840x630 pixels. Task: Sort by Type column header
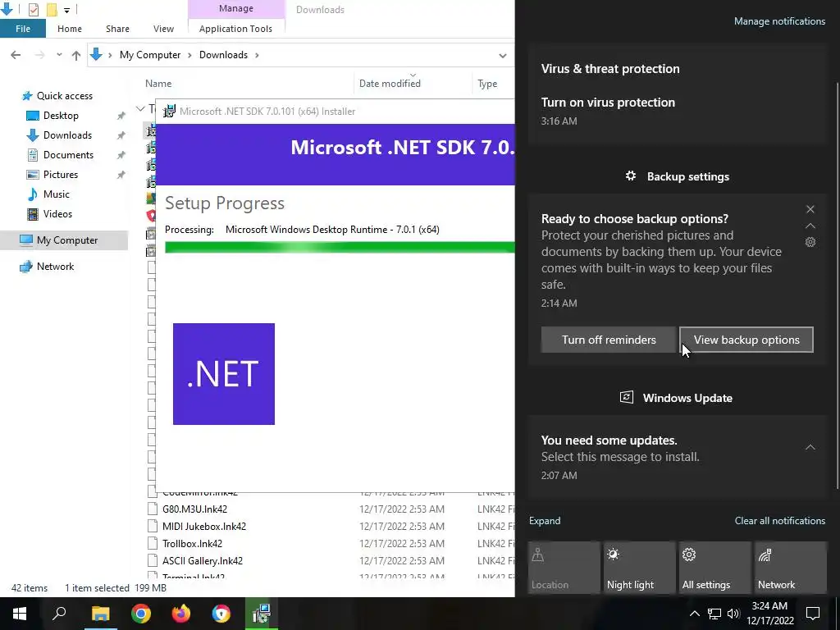click(487, 84)
